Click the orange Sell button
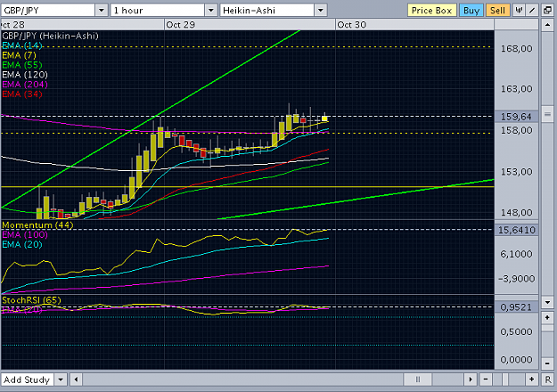Screen dimensions: 557x392 click(x=497, y=11)
